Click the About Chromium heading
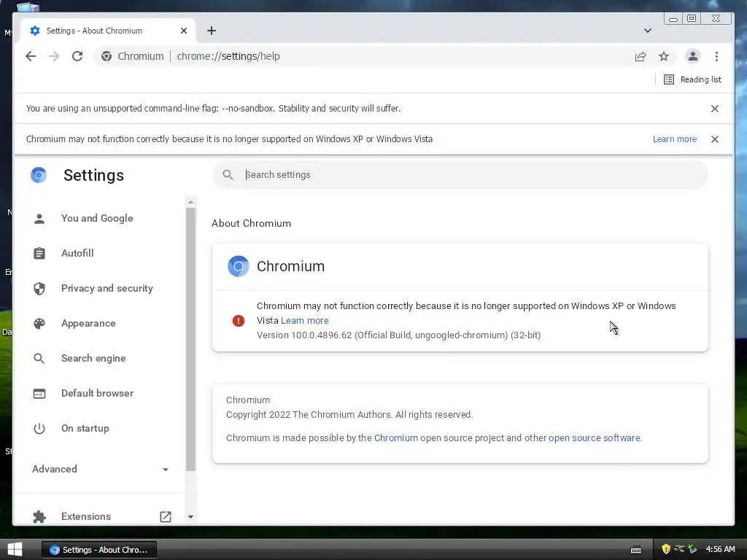Screen dimensions: 747x560 pyautogui.click(x=251, y=223)
